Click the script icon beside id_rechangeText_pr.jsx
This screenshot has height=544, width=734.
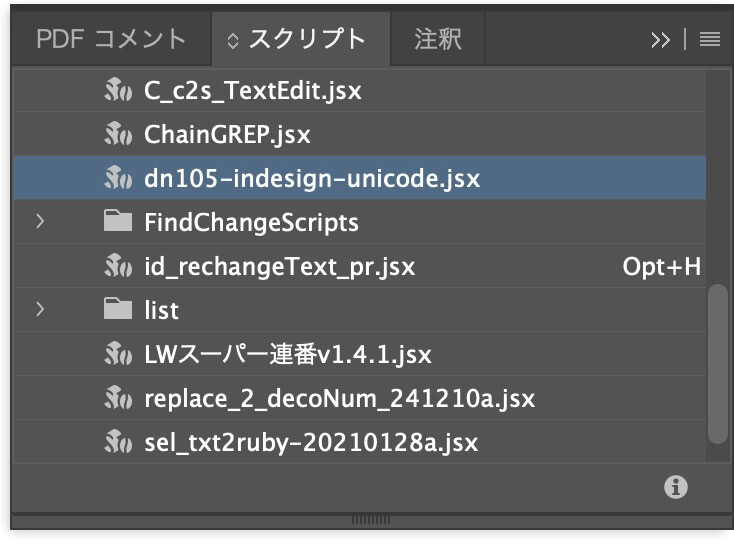[118, 267]
